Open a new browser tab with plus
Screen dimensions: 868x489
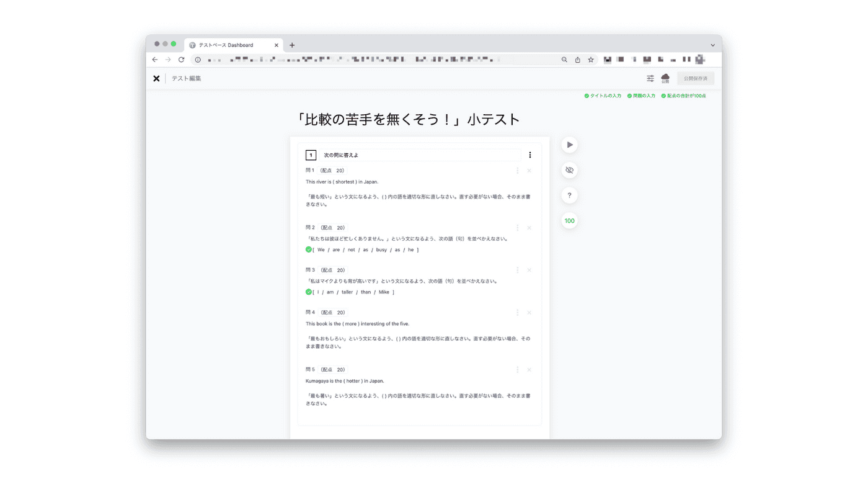click(x=292, y=45)
